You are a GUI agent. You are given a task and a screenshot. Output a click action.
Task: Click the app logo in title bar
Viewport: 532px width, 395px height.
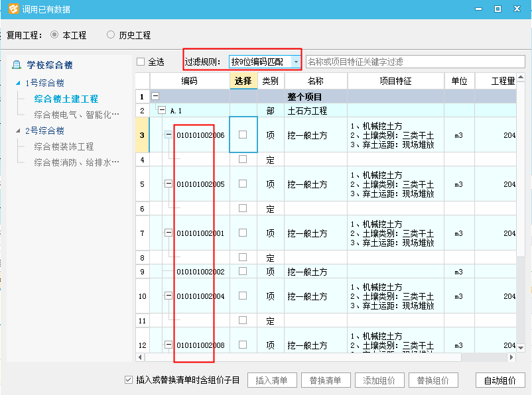[x=13, y=9]
